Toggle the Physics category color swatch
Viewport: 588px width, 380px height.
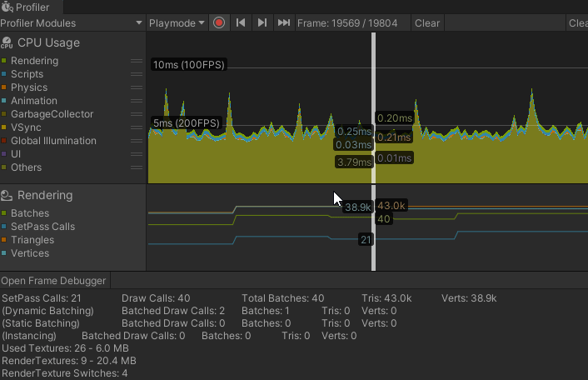[4, 87]
